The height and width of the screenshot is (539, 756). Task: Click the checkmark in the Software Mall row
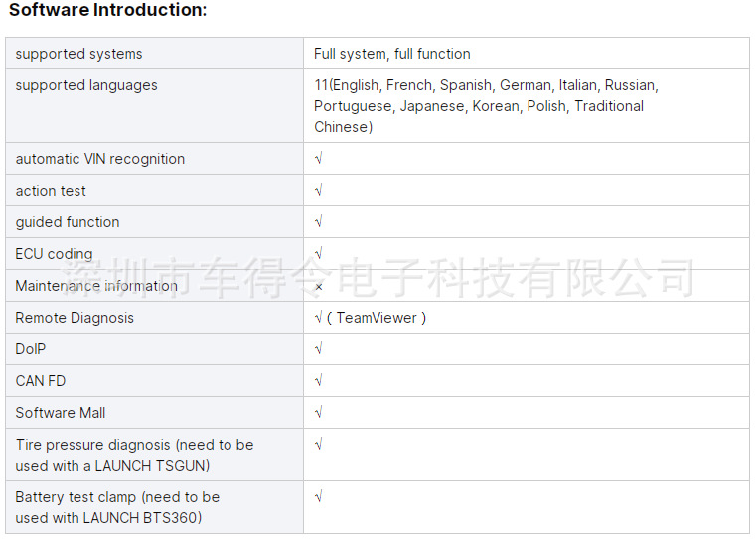[x=318, y=413]
